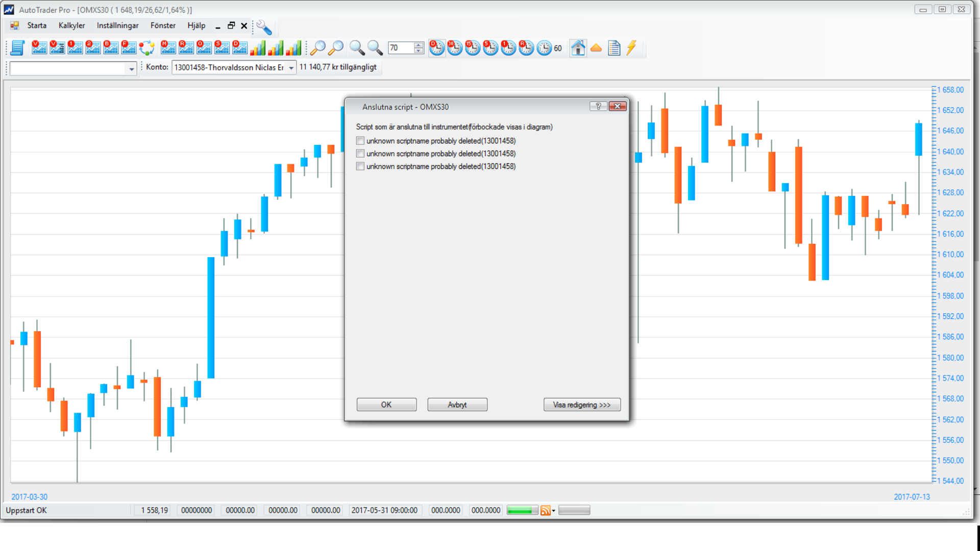
Task: Check the second unknown scriptname checkbox
Action: [360, 154]
